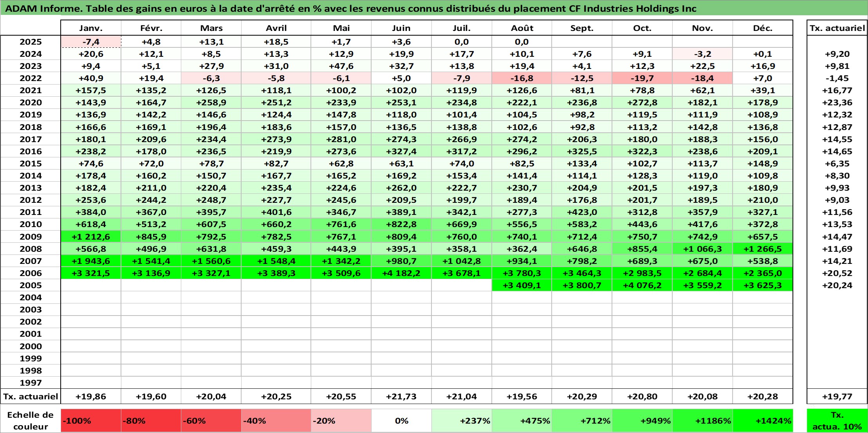Click the +1186% color scale swatch
This screenshot has height=433, width=868.
pyautogui.click(x=702, y=421)
